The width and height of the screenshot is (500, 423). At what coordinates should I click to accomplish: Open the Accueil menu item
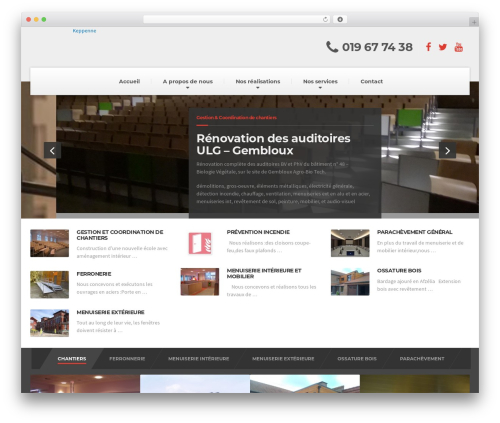(129, 81)
